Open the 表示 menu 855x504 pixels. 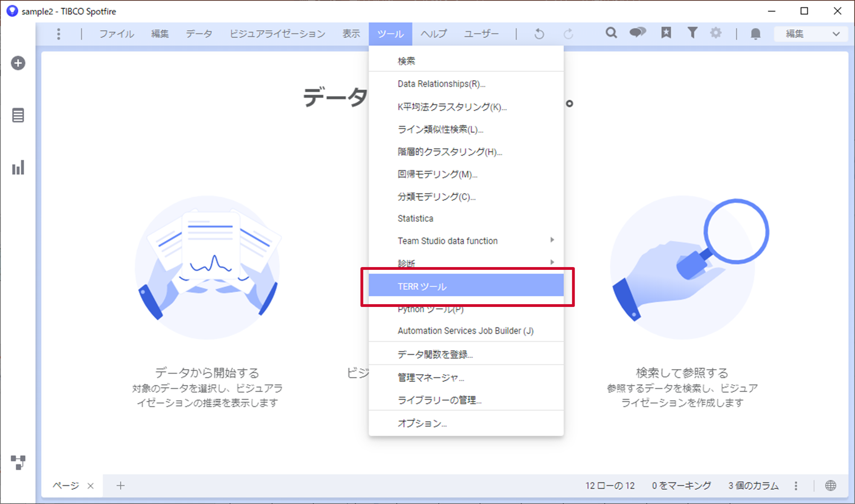point(351,34)
